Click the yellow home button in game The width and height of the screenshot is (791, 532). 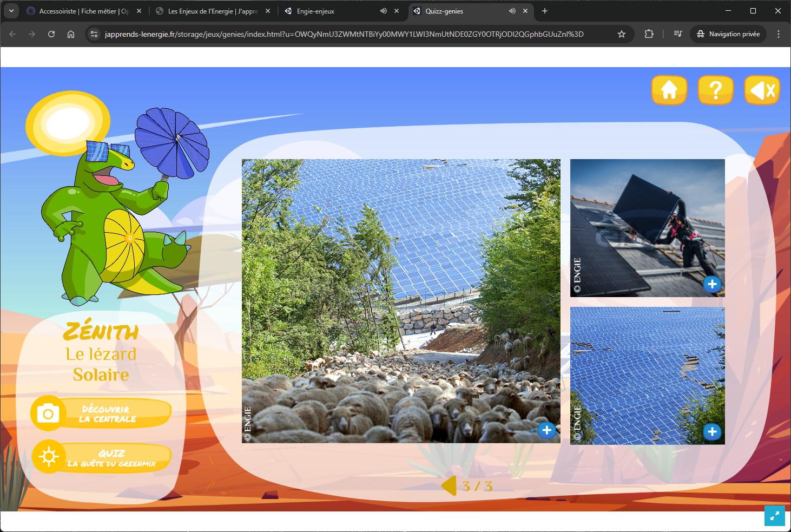[669, 90]
